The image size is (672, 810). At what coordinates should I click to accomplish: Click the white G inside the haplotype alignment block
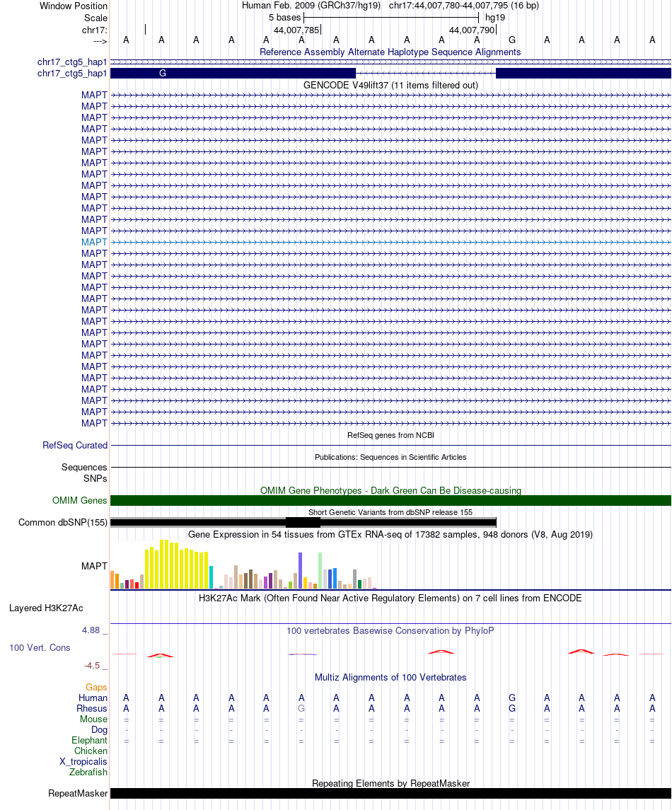162,74
